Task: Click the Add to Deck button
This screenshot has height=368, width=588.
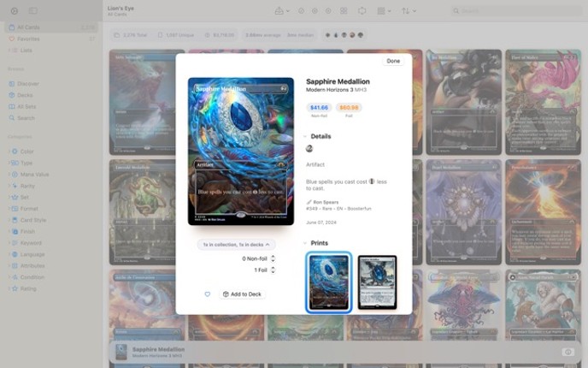Action: [242, 294]
